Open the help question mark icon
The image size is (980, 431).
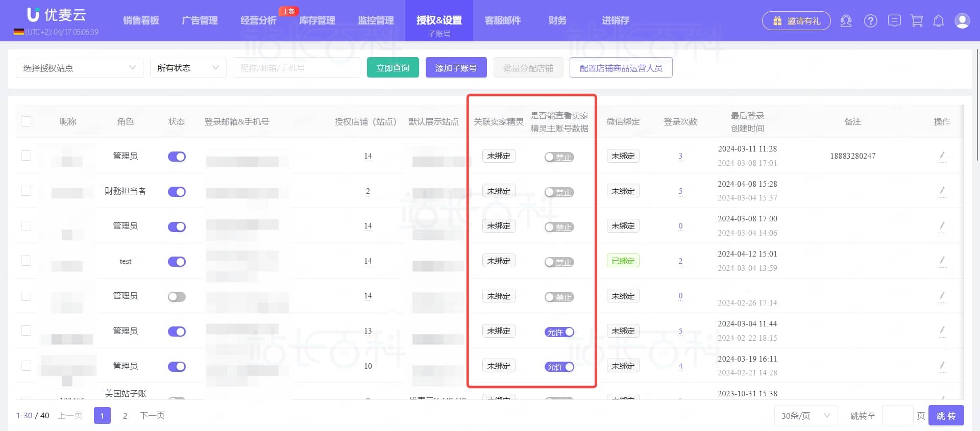click(870, 21)
